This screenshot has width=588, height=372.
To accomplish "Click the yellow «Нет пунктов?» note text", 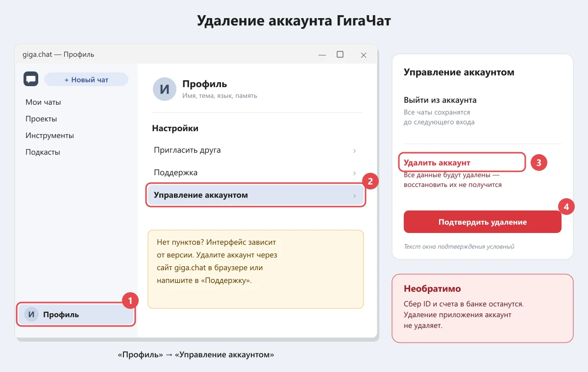I will 217,261.
